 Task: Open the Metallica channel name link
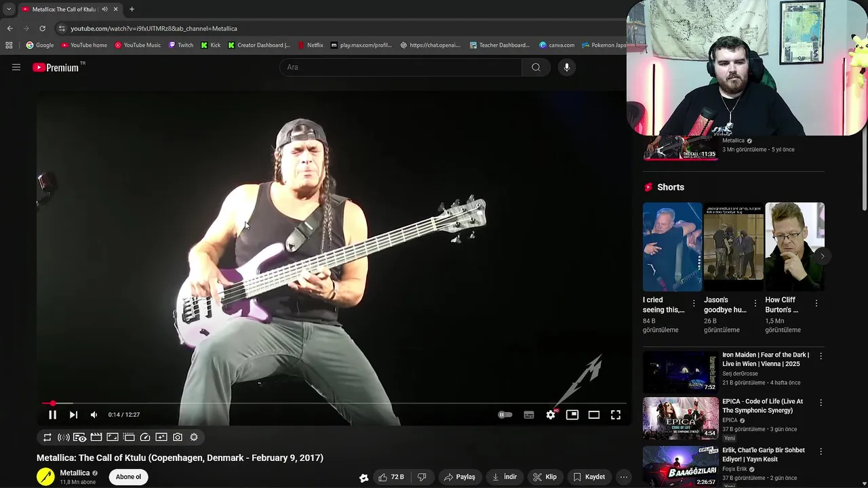coord(75,473)
